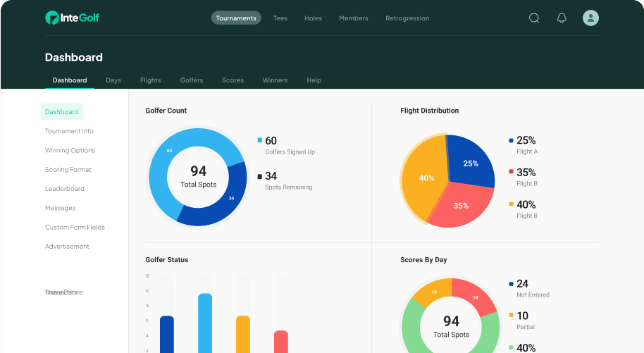Go to Tees in top navigation
The height and width of the screenshot is (353, 644).
(280, 18)
